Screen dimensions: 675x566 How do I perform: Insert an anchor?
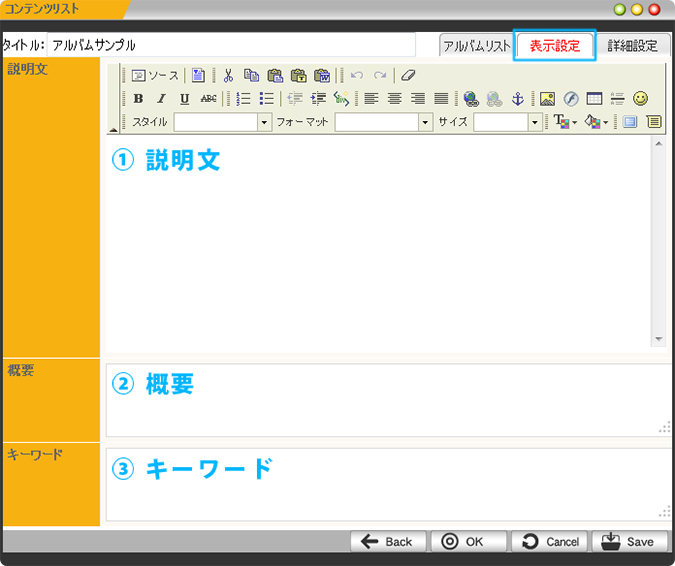[517, 99]
